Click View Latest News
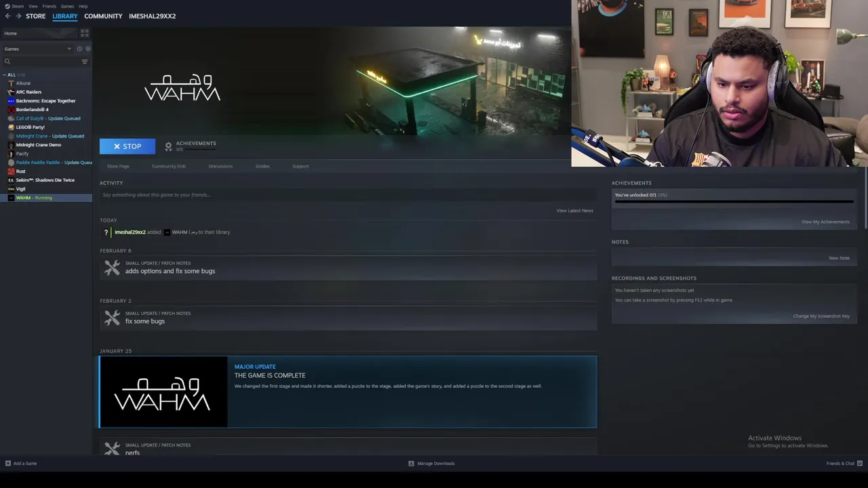The height and width of the screenshot is (488, 868). tap(575, 211)
